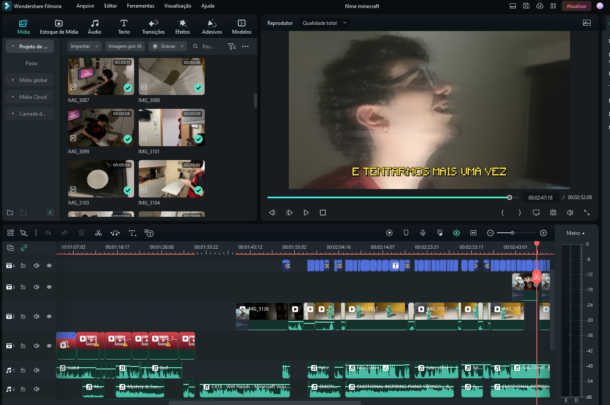Click the text tool in timeline toolbar
This screenshot has height=405, width=610.
point(132,233)
